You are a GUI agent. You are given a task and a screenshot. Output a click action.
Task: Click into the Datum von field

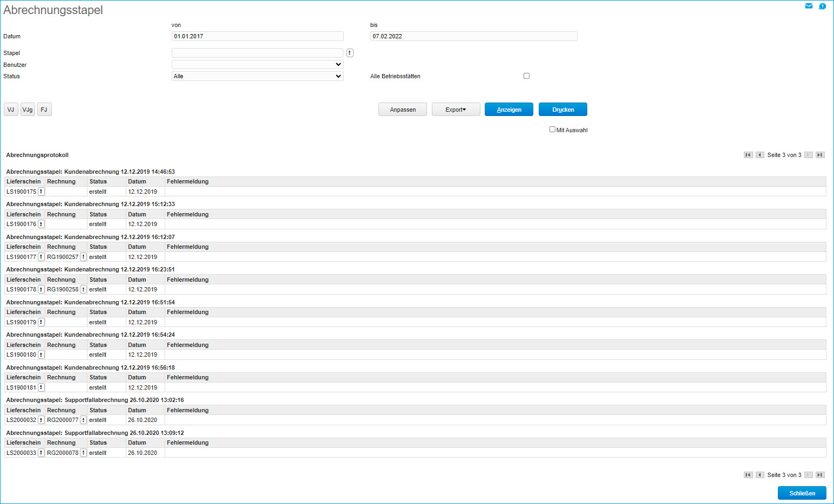257,36
